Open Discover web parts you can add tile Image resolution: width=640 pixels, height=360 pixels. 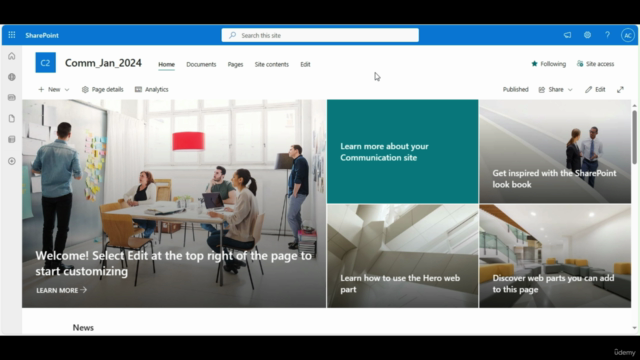point(555,256)
